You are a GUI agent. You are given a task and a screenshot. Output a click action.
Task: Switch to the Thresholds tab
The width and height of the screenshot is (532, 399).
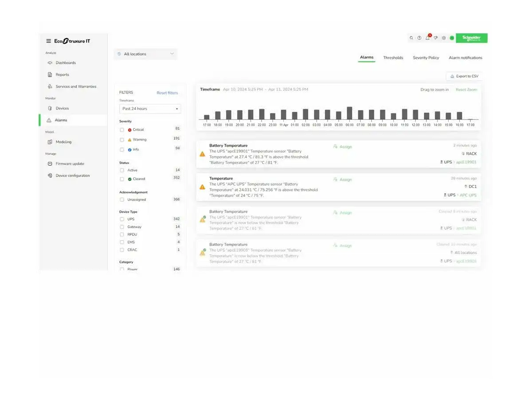pos(393,58)
